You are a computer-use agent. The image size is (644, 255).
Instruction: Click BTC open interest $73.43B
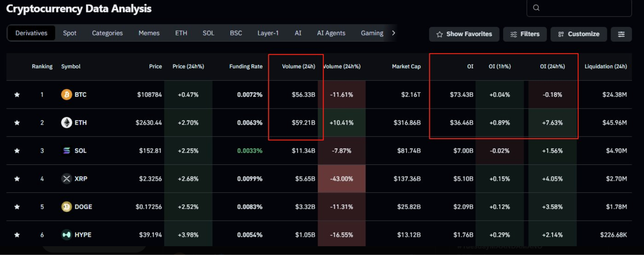tap(462, 95)
